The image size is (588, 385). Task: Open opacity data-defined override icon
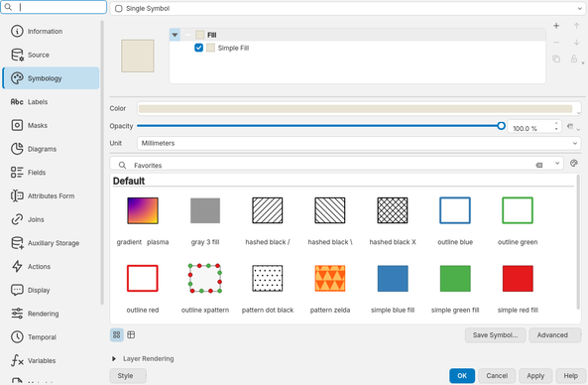570,126
